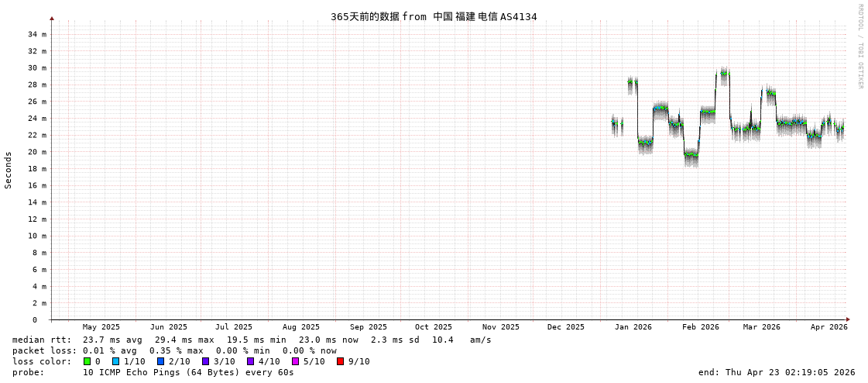
Task: Click the blue 2/10 loss swatch
Action: 160,361
